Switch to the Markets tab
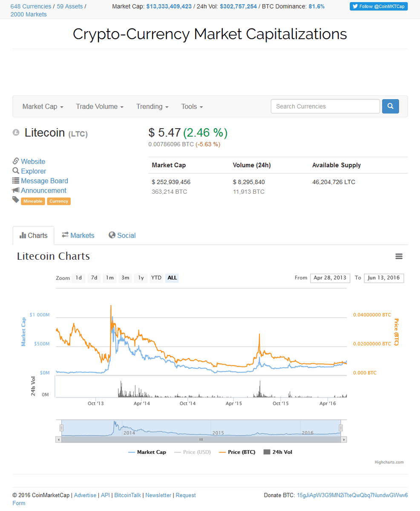420x511 pixels. tap(78, 235)
